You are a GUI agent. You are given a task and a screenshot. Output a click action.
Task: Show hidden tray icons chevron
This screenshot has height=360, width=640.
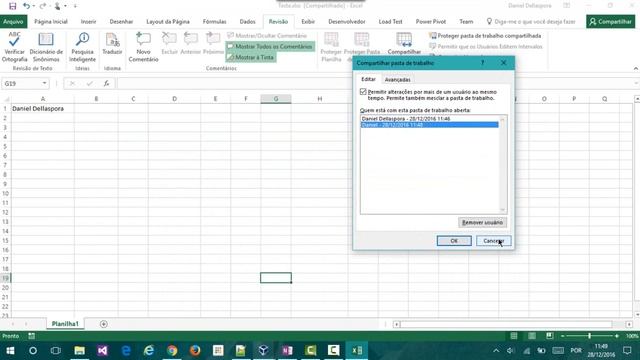click(496, 351)
